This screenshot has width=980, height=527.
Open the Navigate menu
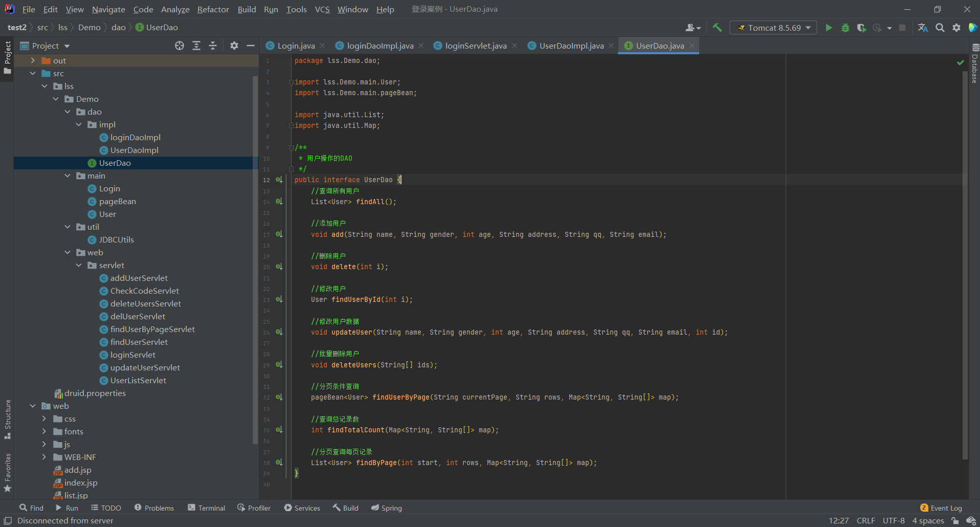click(108, 9)
